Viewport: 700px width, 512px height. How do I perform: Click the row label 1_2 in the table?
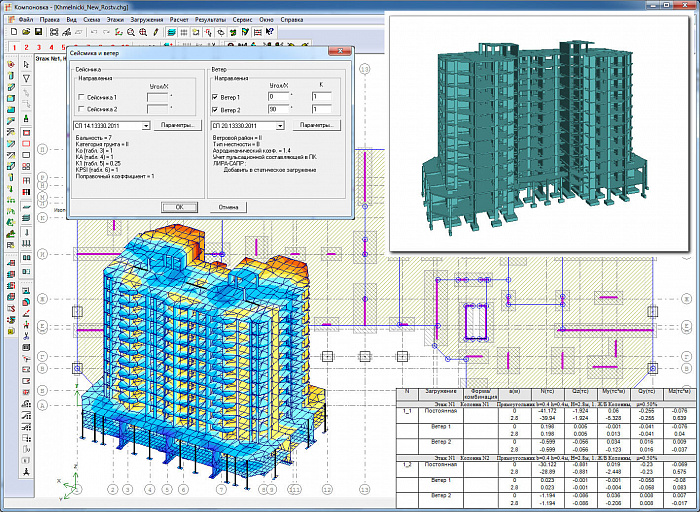click(407, 465)
